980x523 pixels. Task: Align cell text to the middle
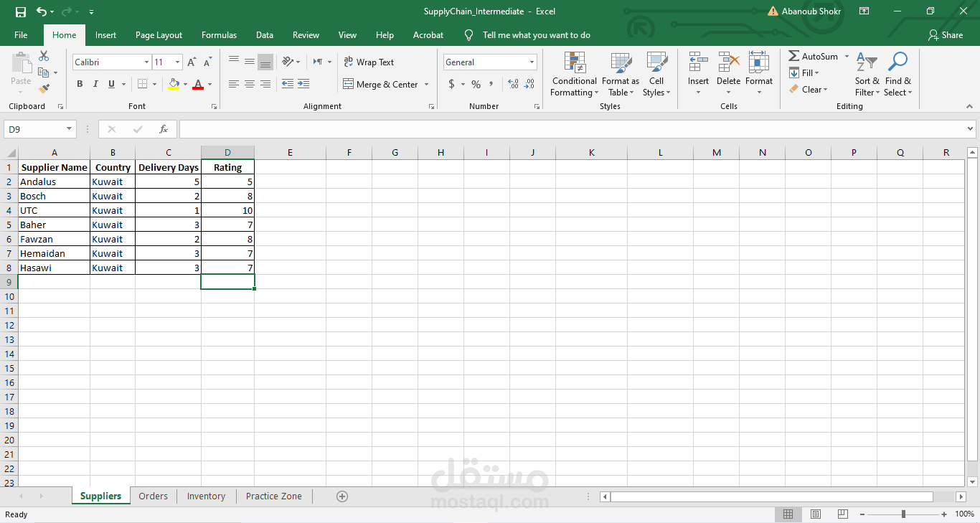[250, 62]
